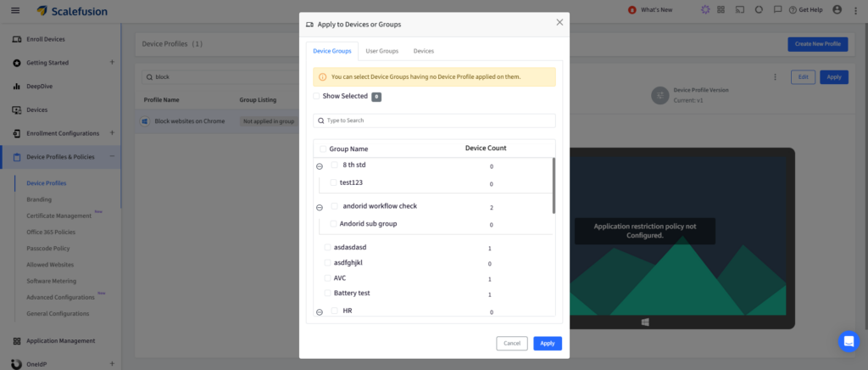The image size is (868, 370).
Task: Click the device profile version settings icon
Action: [x=659, y=95]
